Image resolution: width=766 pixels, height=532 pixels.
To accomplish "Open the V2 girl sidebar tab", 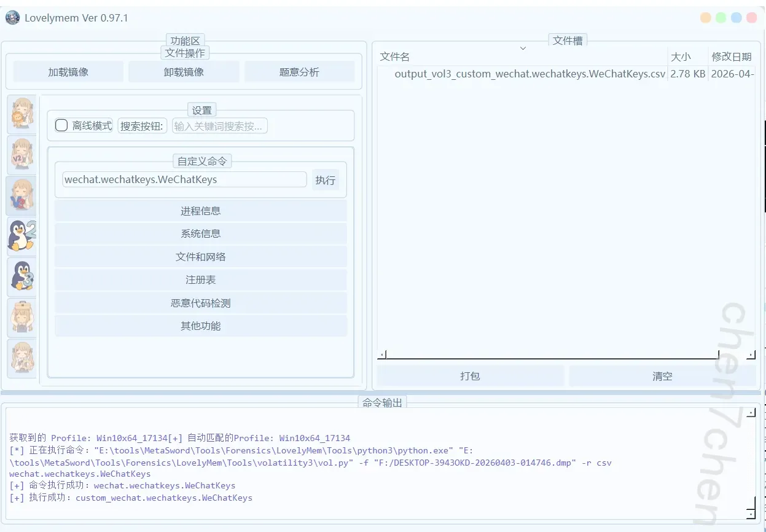I will click(22, 155).
